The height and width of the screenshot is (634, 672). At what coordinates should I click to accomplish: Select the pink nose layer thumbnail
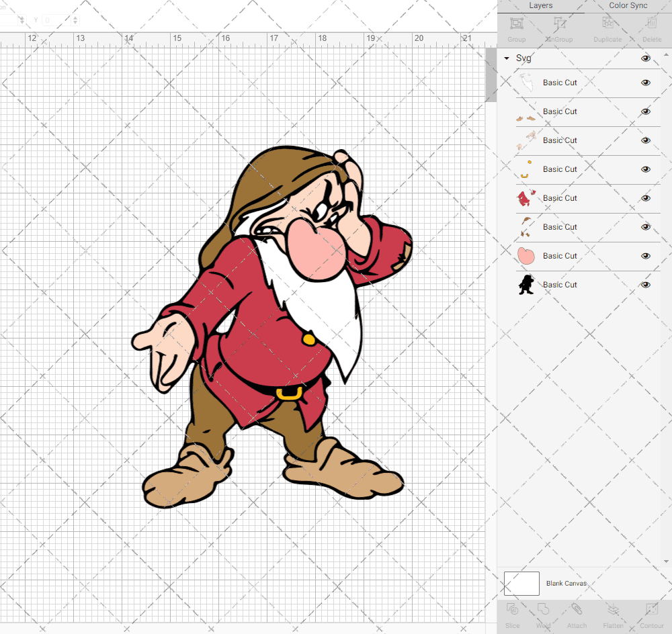(526, 256)
